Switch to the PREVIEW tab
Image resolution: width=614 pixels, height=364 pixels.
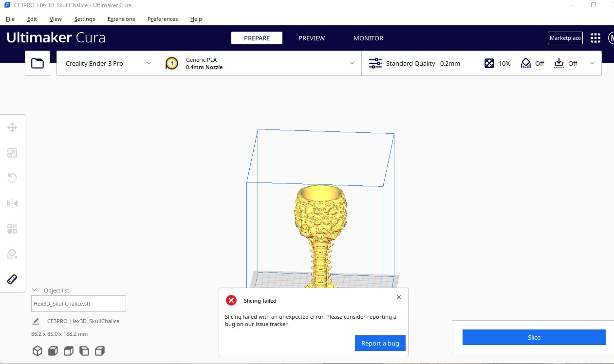(x=312, y=38)
